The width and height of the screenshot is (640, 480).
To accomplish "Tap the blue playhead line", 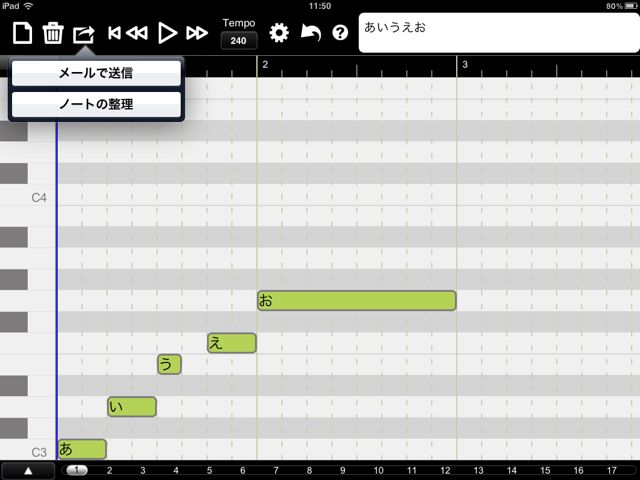I will coord(57,290).
